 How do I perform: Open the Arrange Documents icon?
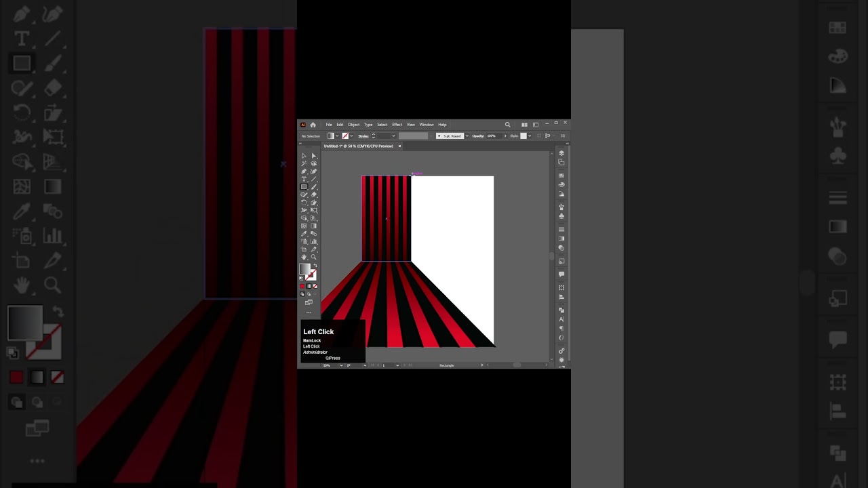pyautogui.click(x=524, y=125)
